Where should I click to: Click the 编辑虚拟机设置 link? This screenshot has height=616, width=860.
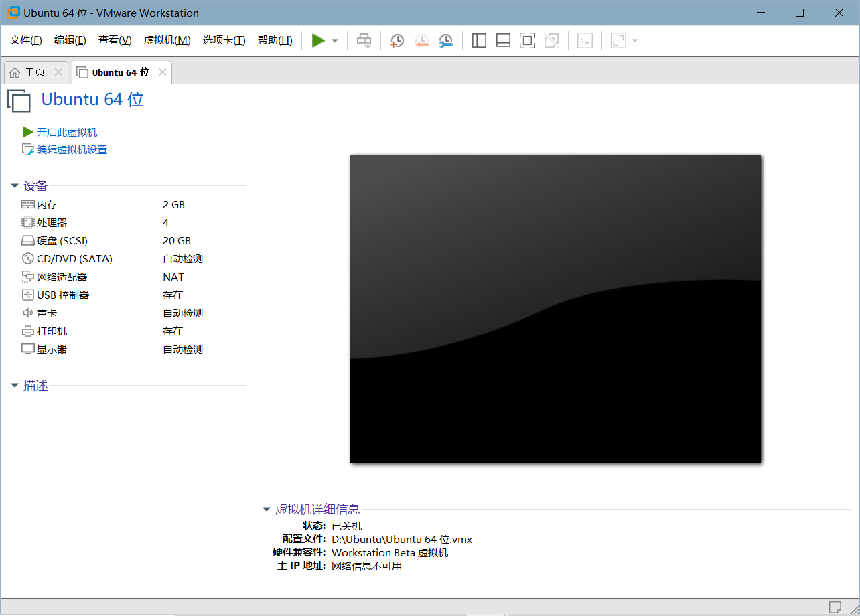point(72,150)
